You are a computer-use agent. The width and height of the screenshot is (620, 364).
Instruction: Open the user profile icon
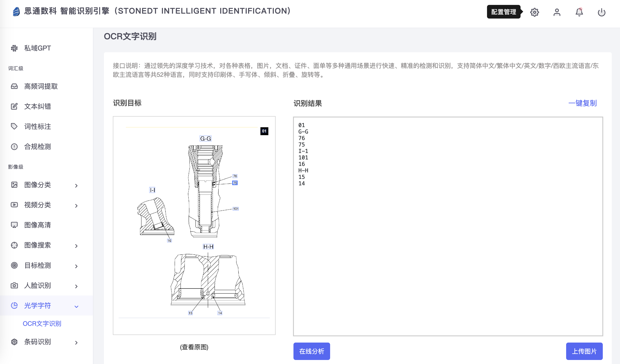point(557,12)
